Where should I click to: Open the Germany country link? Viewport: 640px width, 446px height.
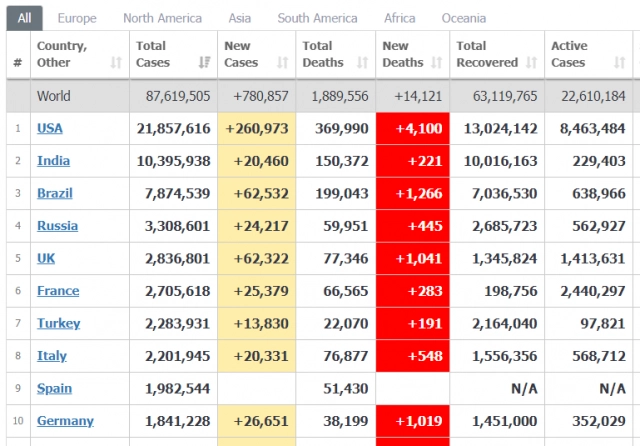coord(65,421)
